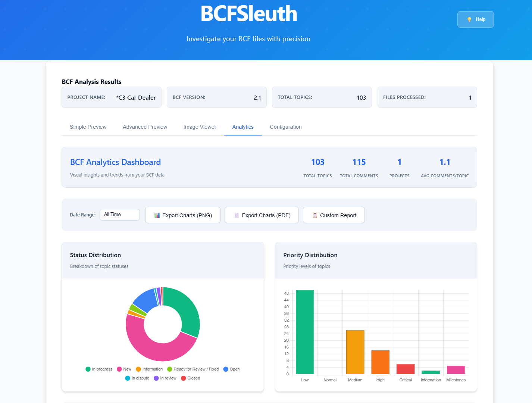
Task: Switch to the Simple Preview tab
Action: [88, 127]
